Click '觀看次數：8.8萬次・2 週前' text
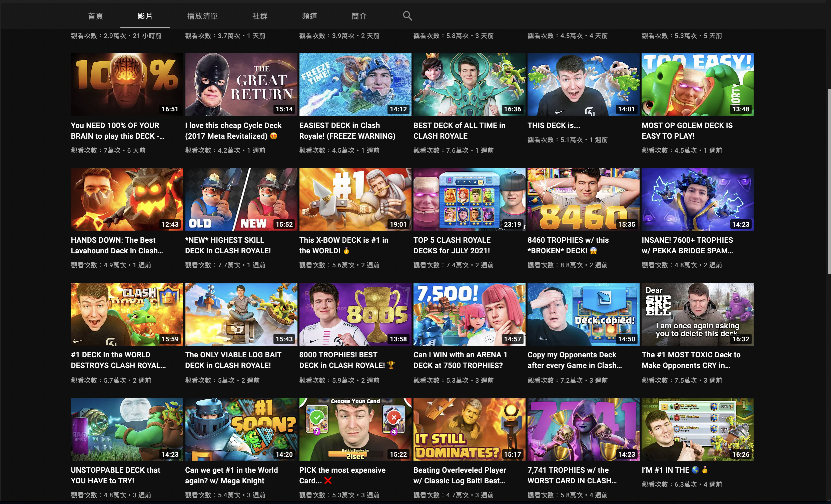The width and height of the screenshot is (831, 504). click(x=568, y=265)
